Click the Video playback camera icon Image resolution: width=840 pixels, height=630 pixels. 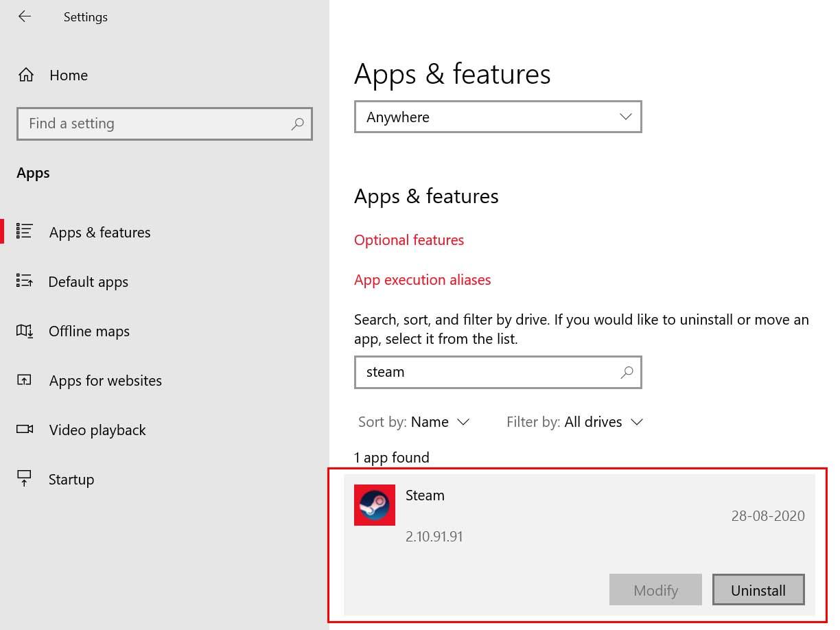point(25,430)
